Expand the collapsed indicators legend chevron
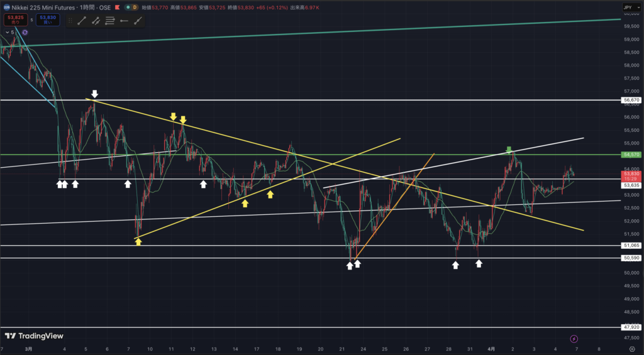644x355 pixels. tap(8, 32)
